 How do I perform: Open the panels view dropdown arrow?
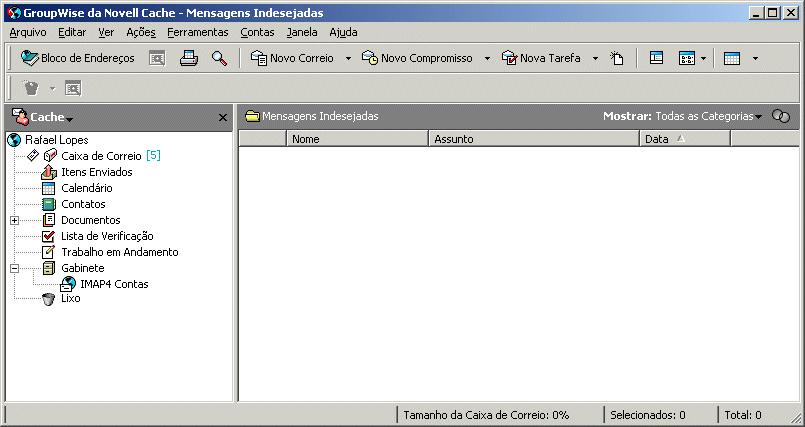click(703, 59)
